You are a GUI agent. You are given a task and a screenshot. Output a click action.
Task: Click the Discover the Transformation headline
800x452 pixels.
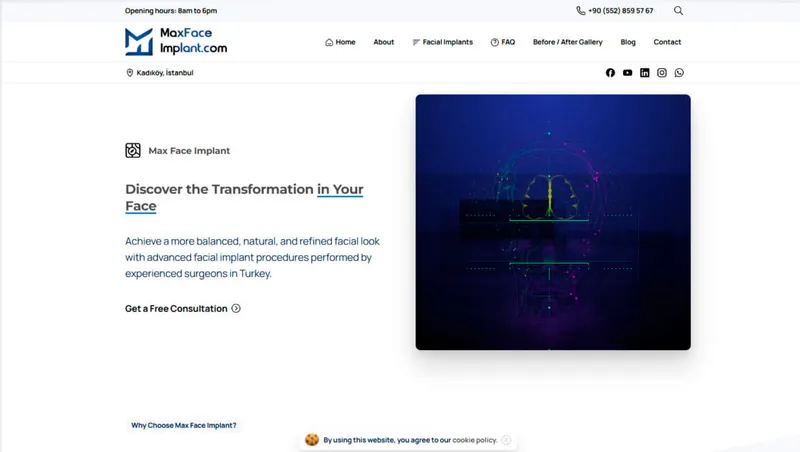(x=244, y=197)
